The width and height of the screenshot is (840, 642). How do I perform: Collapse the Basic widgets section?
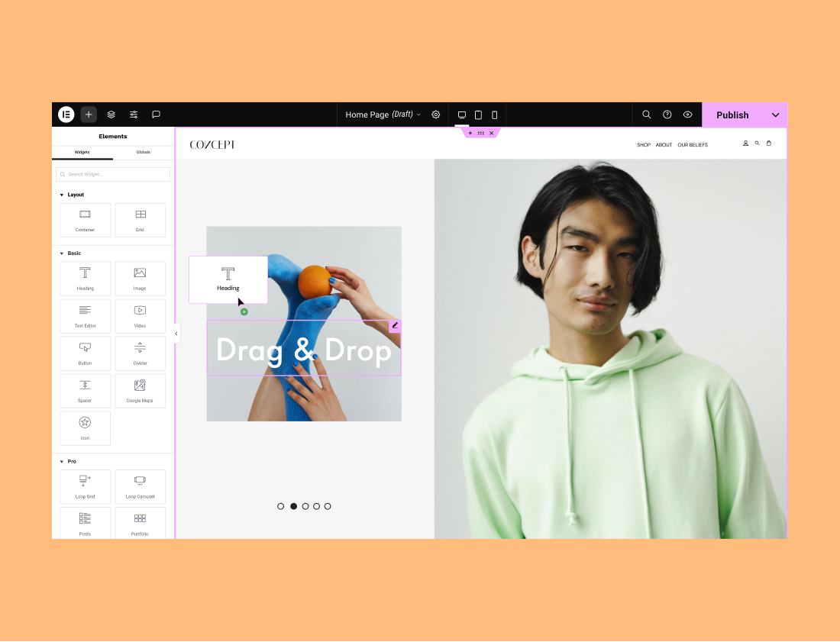pyautogui.click(x=62, y=253)
